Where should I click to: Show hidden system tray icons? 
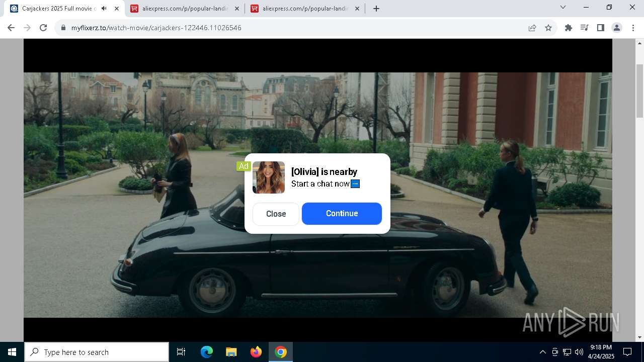point(543,352)
